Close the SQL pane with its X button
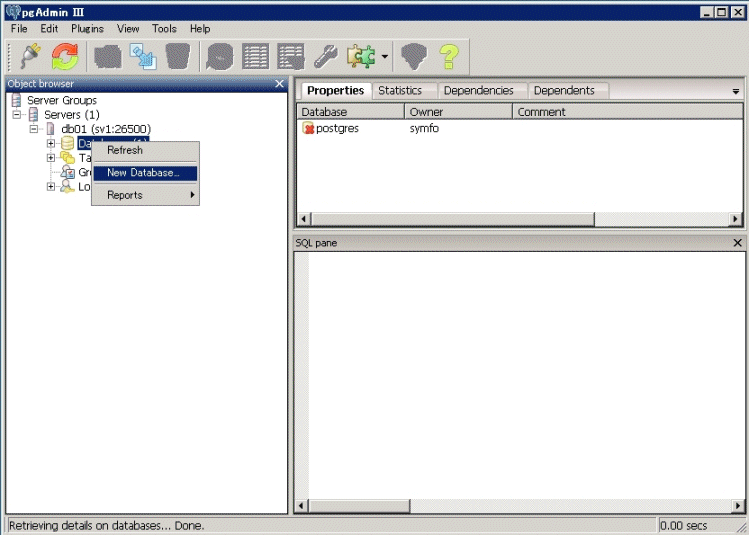 coord(738,243)
